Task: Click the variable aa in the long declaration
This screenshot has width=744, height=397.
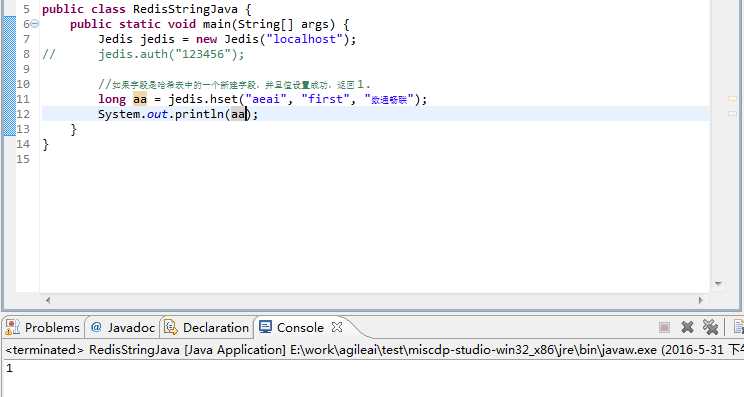Action: click(140, 99)
